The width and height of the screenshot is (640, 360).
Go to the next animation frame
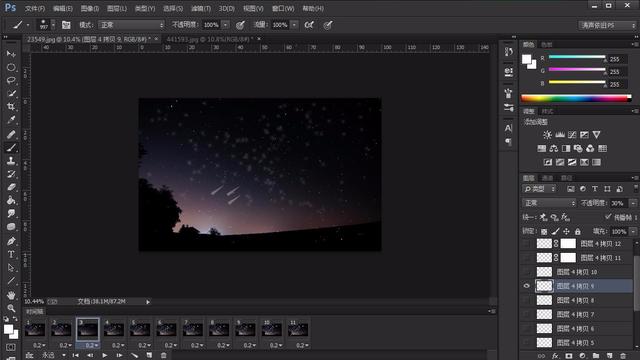119,356
